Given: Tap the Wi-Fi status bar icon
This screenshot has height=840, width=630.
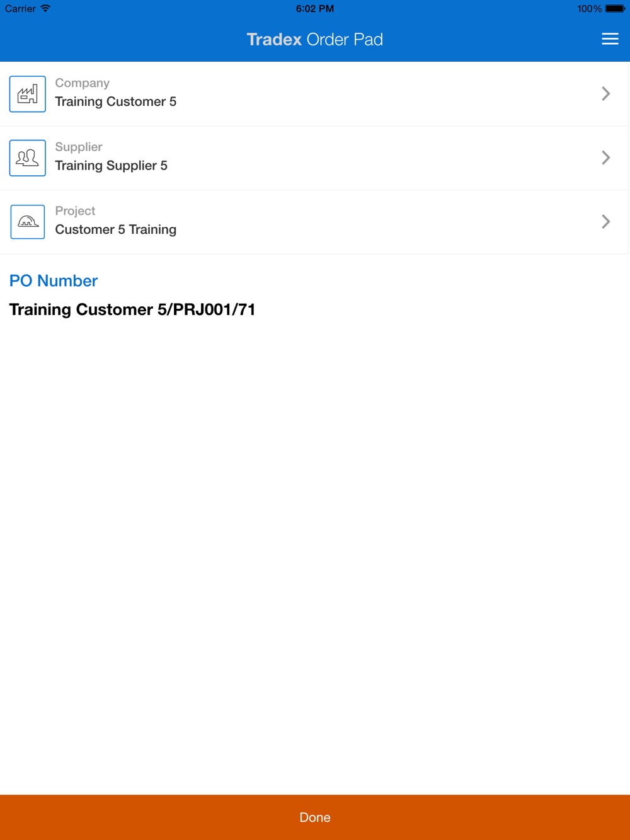Looking at the screenshot, I should [x=45, y=9].
